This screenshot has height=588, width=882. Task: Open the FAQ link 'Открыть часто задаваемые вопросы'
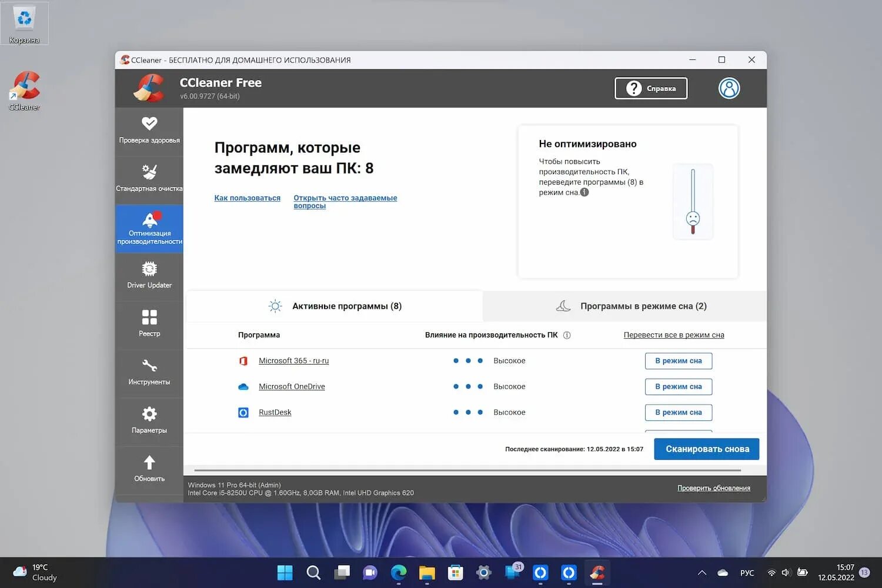pyautogui.click(x=345, y=202)
